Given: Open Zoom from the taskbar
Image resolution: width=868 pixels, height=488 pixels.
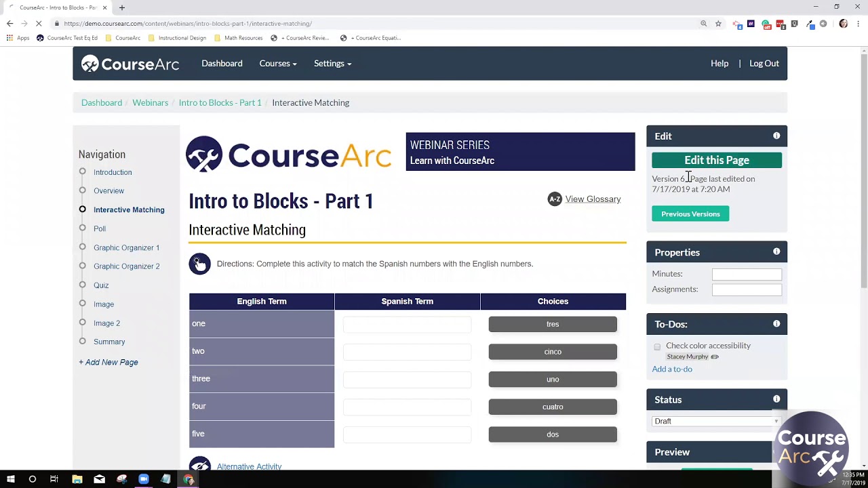Looking at the screenshot, I should [x=144, y=479].
